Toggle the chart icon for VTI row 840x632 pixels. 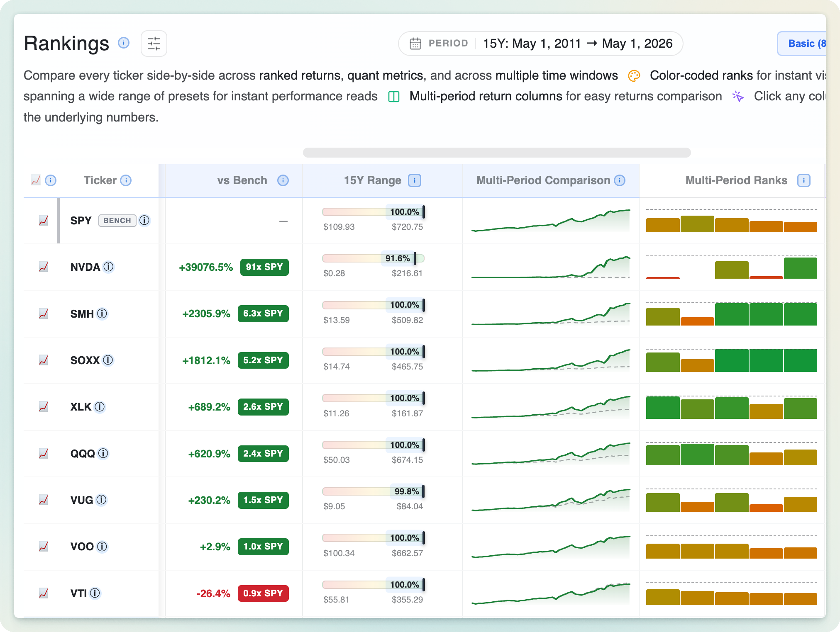(x=44, y=593)
